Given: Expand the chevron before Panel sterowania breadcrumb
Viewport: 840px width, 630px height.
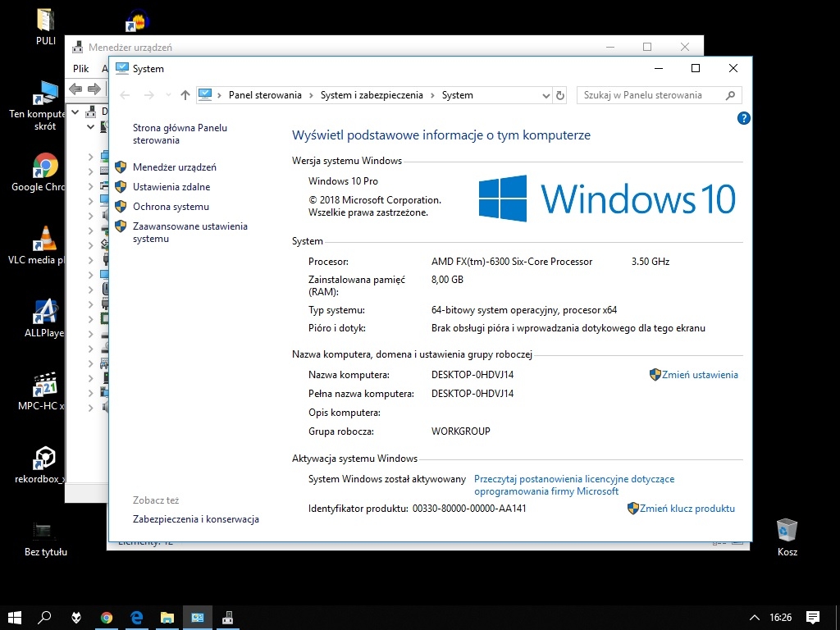Looking at the screenshot, I should 219,95.
